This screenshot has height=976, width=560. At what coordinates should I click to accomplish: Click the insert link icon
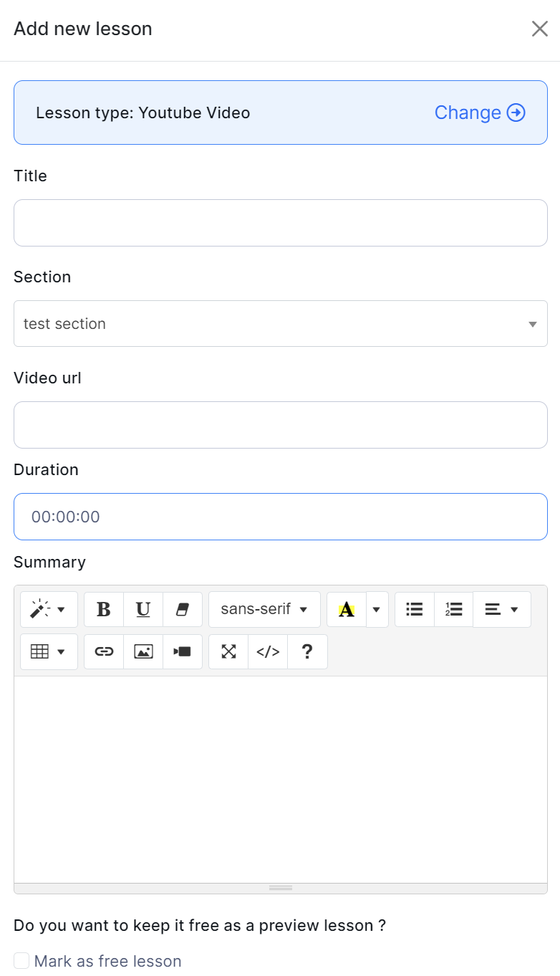coord(104,651)
